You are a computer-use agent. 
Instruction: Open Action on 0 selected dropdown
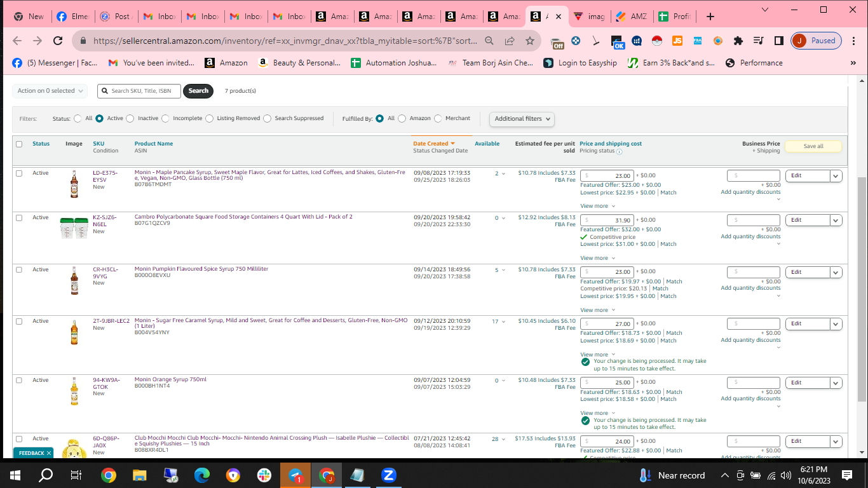(x=49, y=91)
